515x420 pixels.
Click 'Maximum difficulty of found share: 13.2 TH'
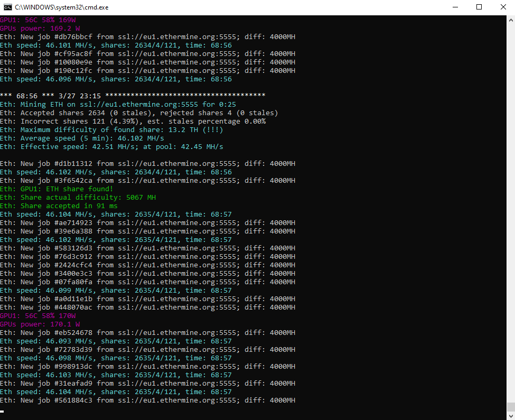[111, 130]
